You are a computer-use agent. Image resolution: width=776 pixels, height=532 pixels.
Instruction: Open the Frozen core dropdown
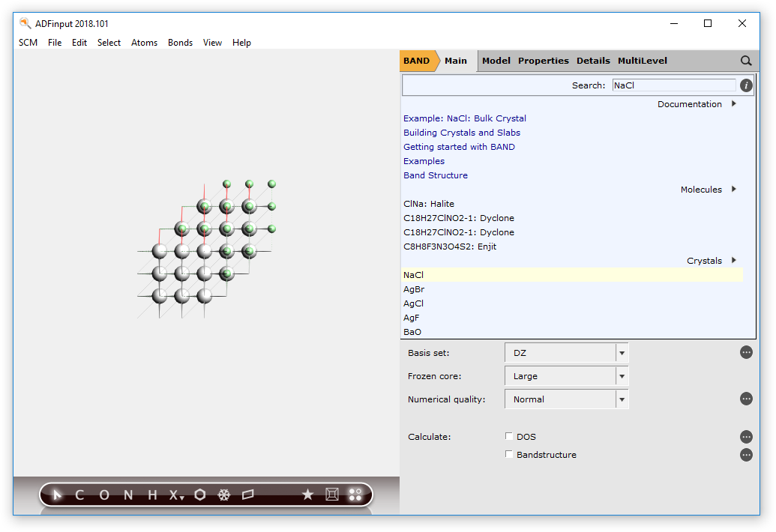[x=567, y=376]
